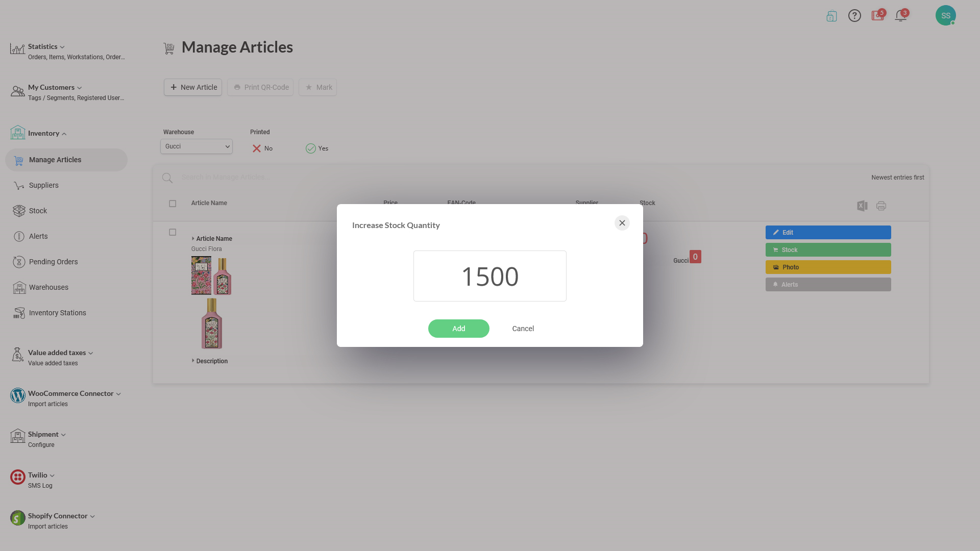Select the Printed Yes filter

point(317,148)
